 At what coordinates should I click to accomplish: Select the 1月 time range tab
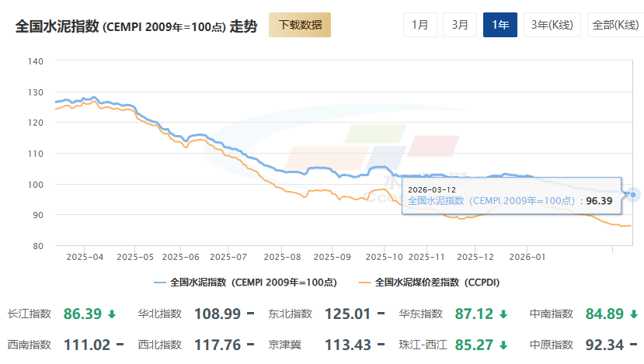[419, 25]
